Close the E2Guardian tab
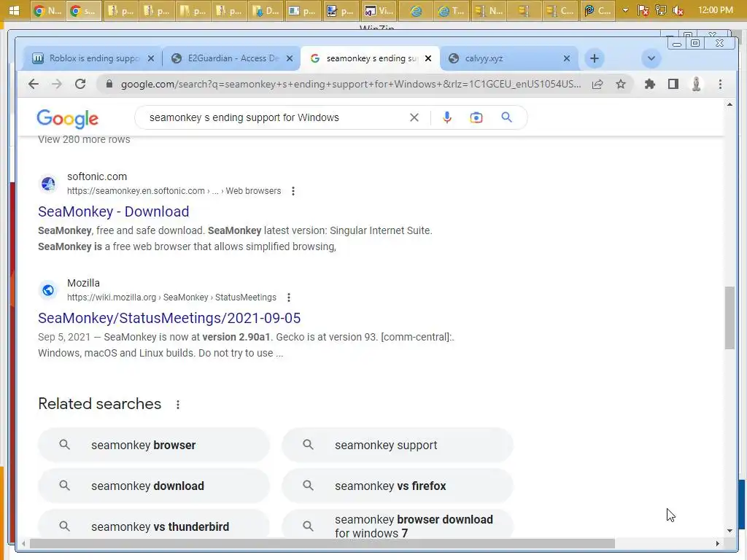The image size is (747, 560). tap(289, 58)
